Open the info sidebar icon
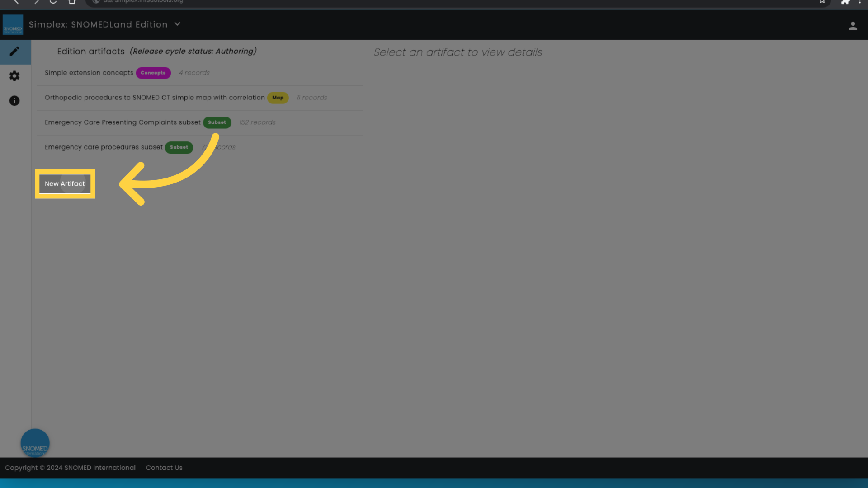The width and height of the screenshot is (868, 488). (x=14, y=101)
